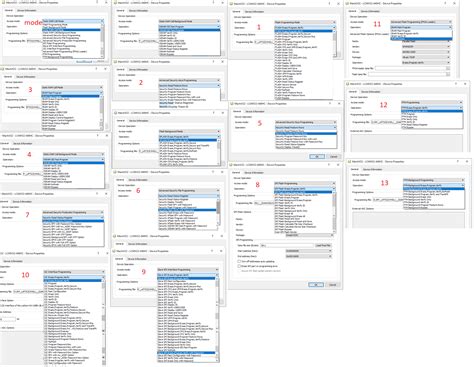Open Access mode dropdown showing Slave SPI Interface Programming
474x367 pixels.
[x=188, y=270]
